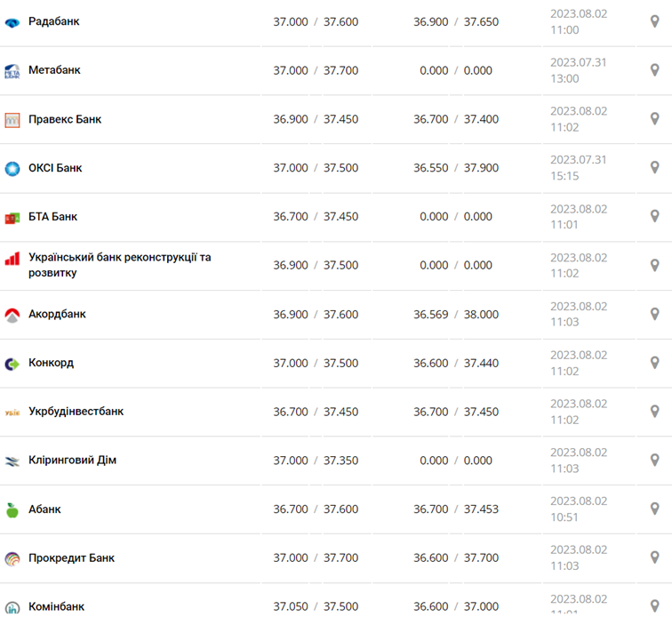Image resolution: width=672 pixels, height=617 pixels.
Task: Open the location pin for Прокредит Банк
Action: click(x=654, y=558)
